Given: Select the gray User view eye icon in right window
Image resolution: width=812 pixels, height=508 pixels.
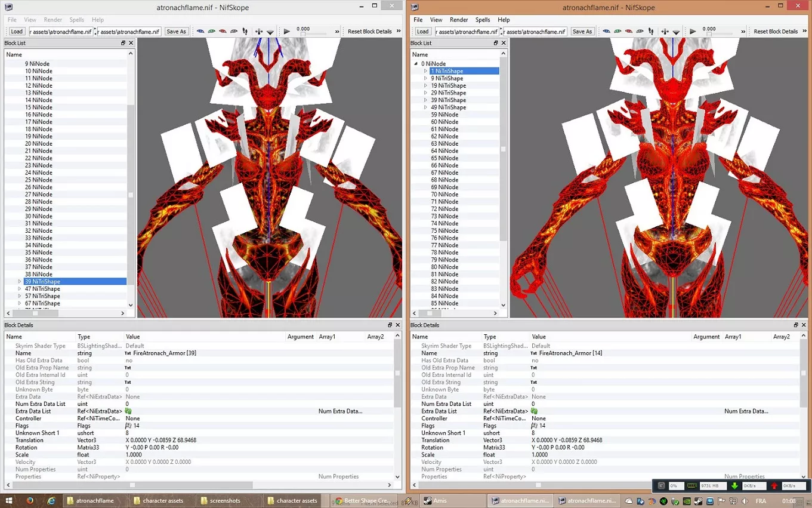Looking at the screenshot, I should [639, 31].
